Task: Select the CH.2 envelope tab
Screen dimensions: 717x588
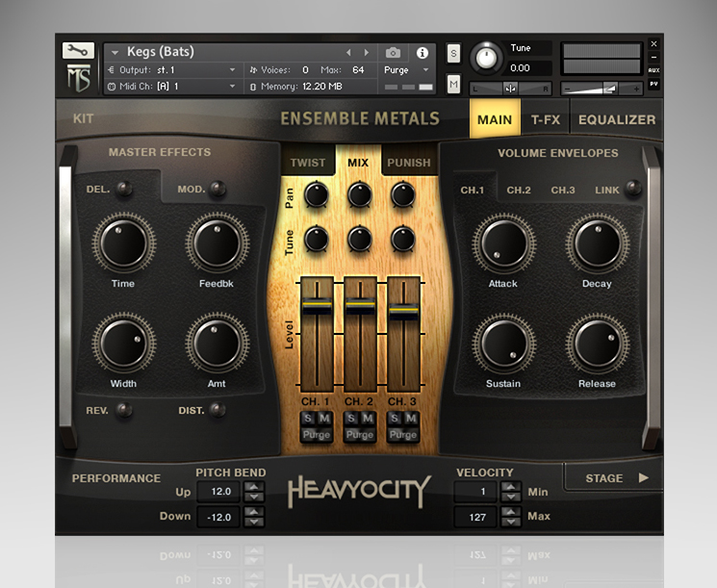Action: point(519,190)
